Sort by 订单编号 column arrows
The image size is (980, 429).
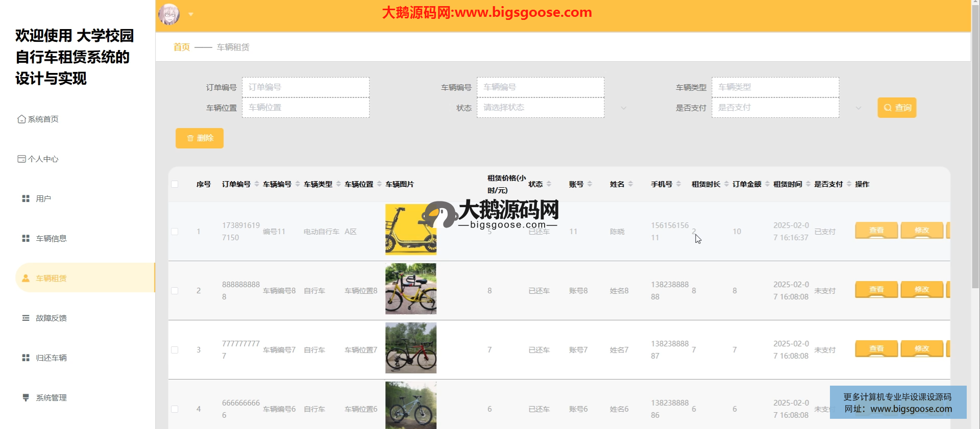pyautogui.click(x=257, y=184)
